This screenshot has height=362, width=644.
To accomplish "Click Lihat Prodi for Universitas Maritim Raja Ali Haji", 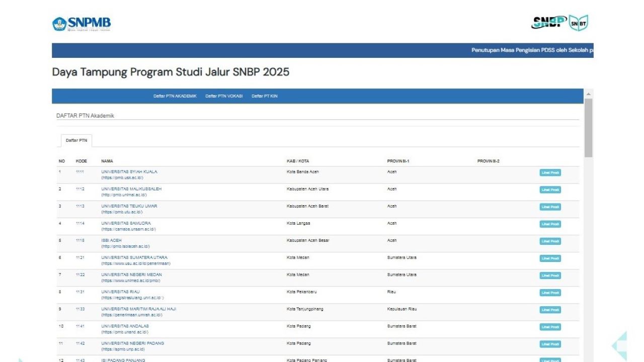I will coord(550,310).
